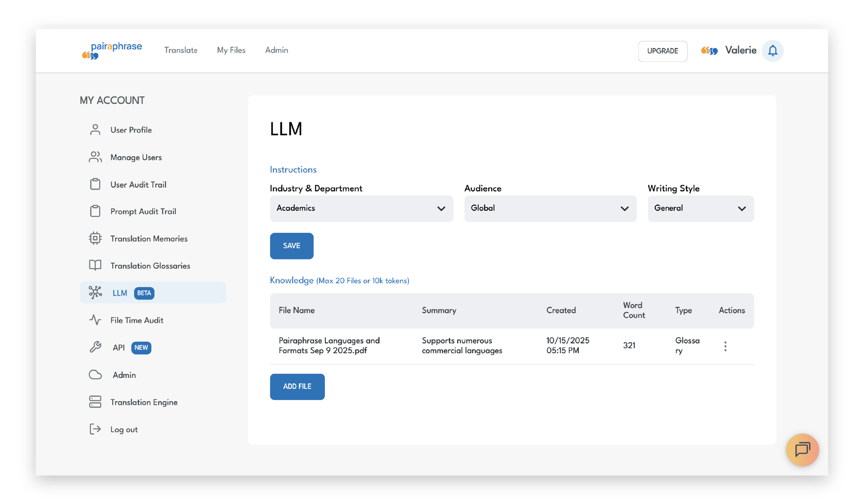
Task: Click the Valerie user name
Action: [740, 50]
